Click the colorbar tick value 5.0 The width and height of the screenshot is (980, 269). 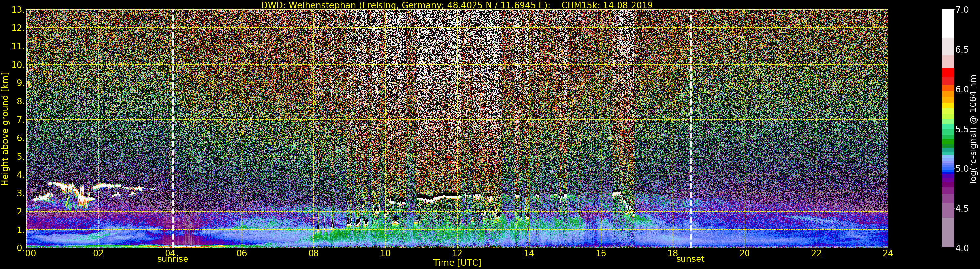[x=962, y=168]
